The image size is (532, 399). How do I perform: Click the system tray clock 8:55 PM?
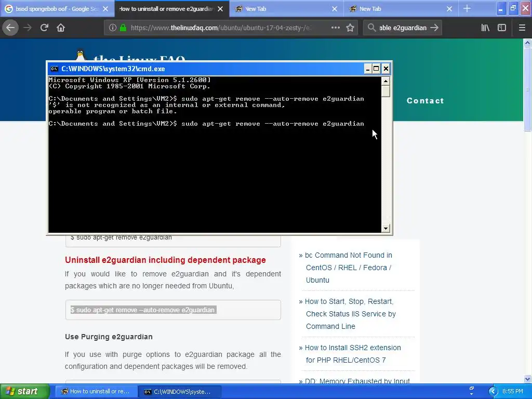point(513,391)
